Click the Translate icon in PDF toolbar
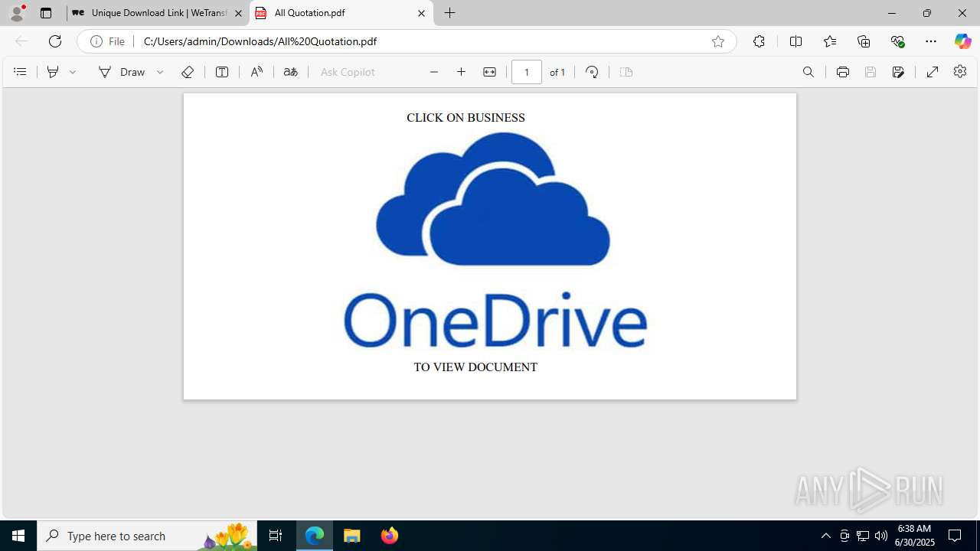This screenshot has height=551, width=980. tap(290, 72)
